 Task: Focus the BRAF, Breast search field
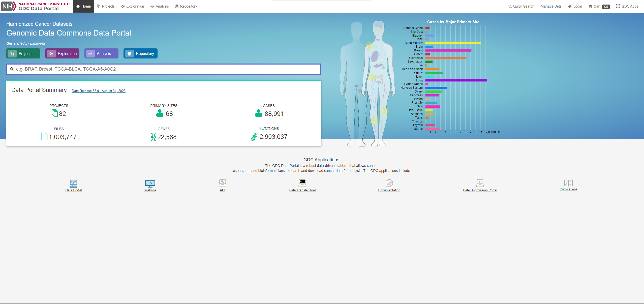click(164, 69)
